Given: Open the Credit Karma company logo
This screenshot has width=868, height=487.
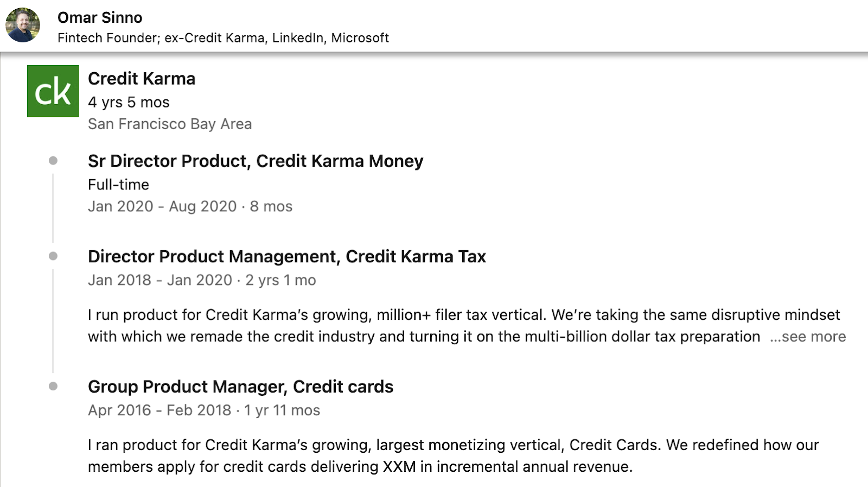Looking at the screenshot, I should click(x=53, y=91).
